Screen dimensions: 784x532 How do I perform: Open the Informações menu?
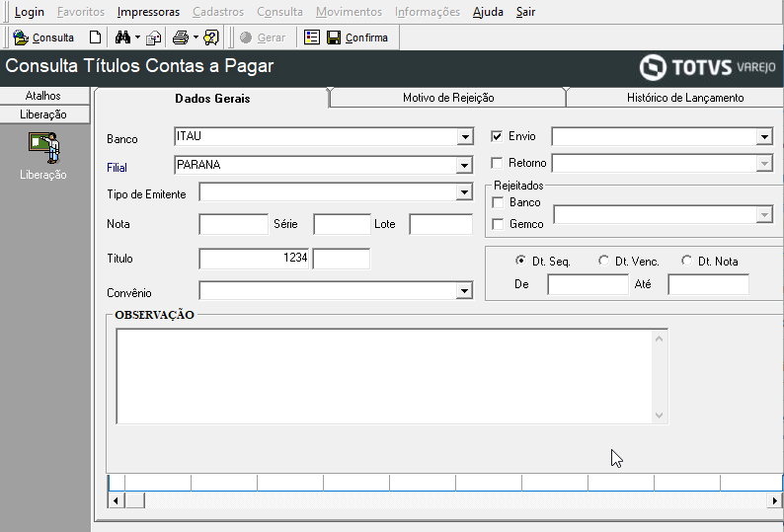pos(427,12)
